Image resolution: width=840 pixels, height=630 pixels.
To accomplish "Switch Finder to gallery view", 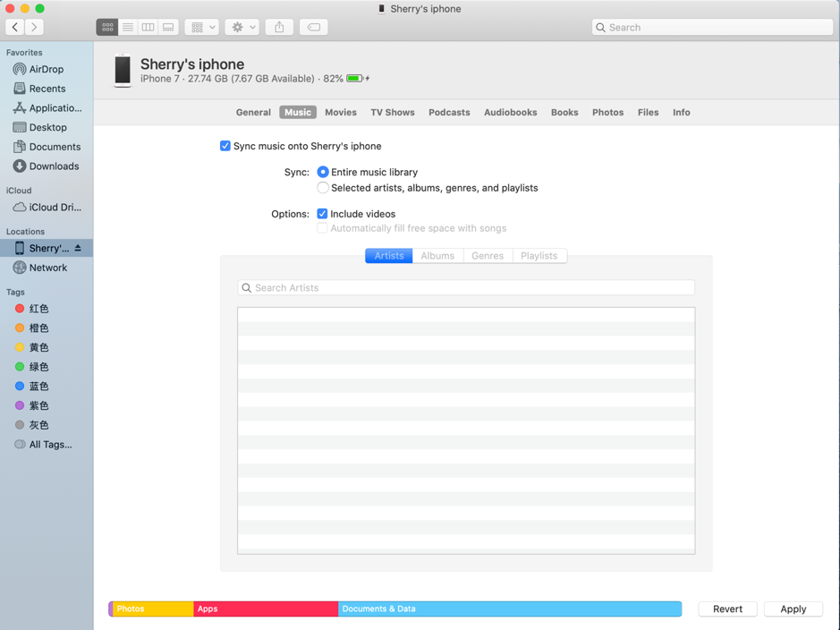I will point(168,28).
